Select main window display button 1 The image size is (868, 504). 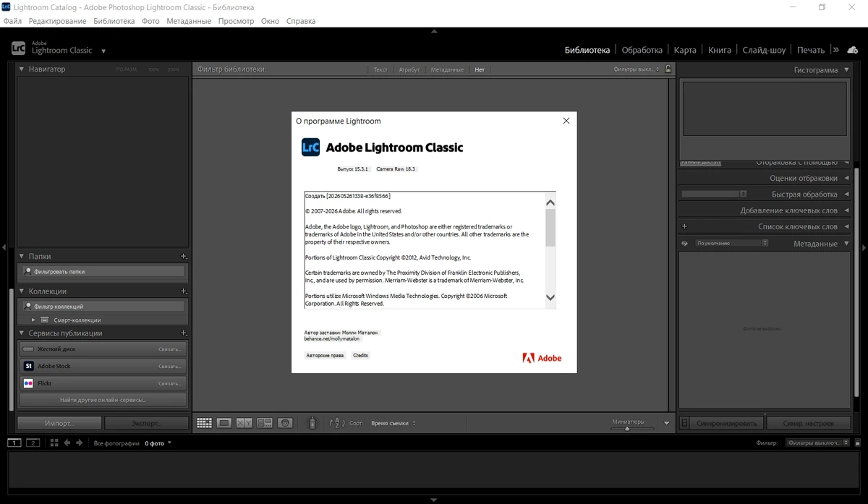point(14,443)
